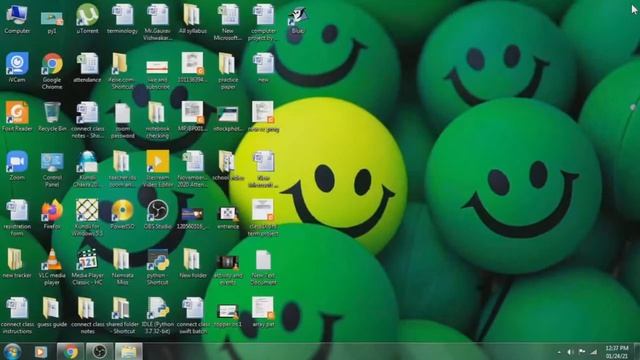Open the taskbar clock showing 12:37 PM
This screenshot has height=360, width=640.
pos(617,352)
